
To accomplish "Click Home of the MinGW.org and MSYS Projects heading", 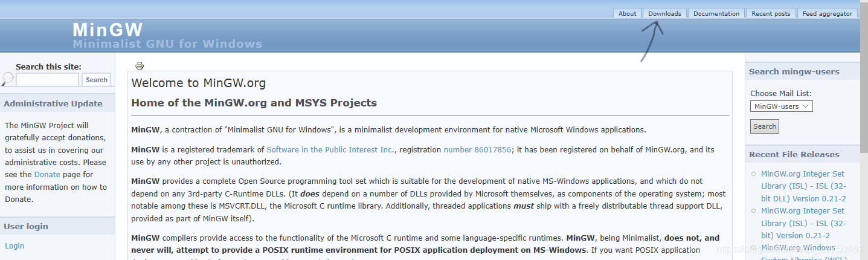I will (254, 103).
